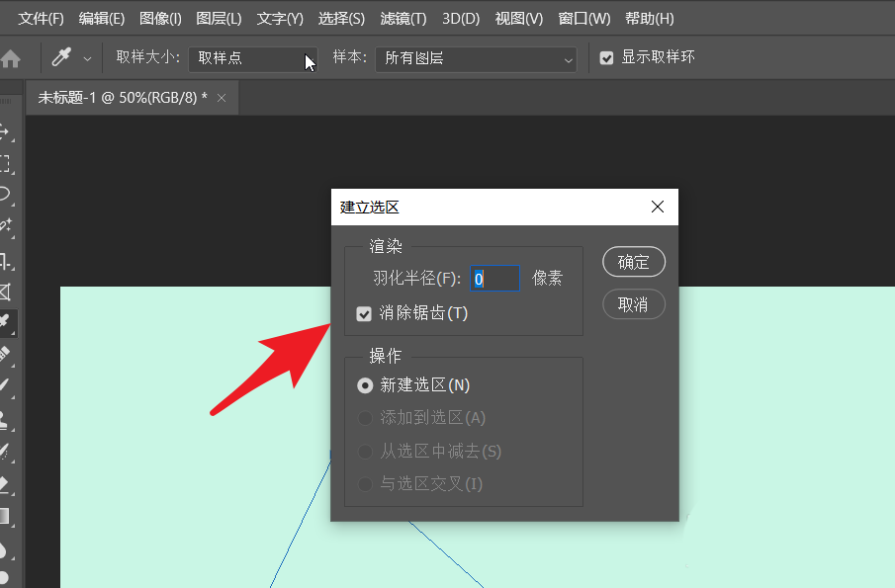Screen dimensions: 895x588
Task: Toggle the 消除锯齿(T) checkbox
Action: pos(364,313)
